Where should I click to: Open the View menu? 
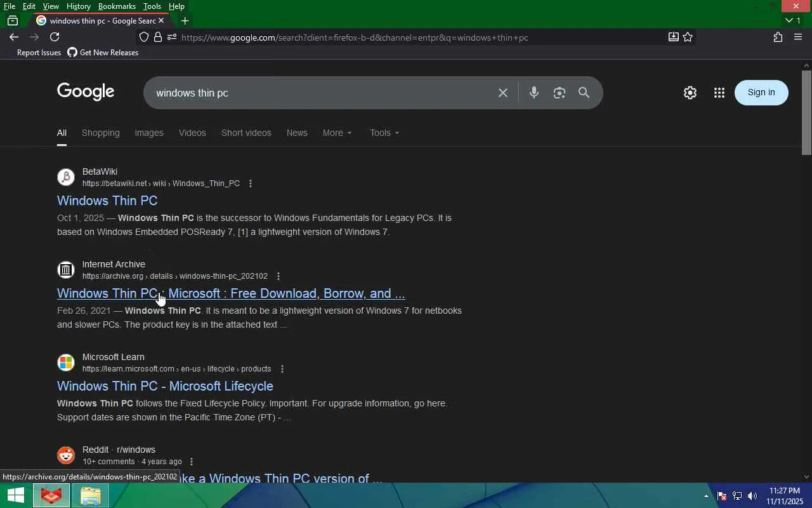pyautogui.click(x=51, y=6)
